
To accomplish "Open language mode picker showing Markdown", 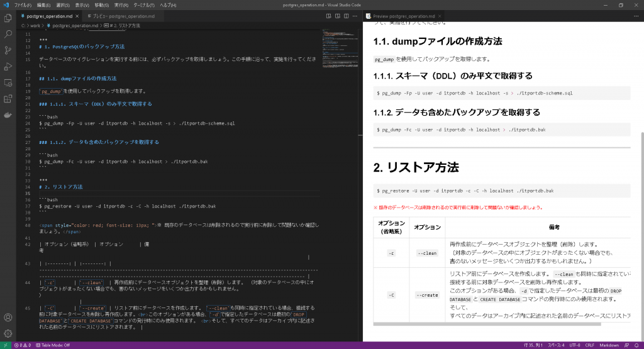I will click(609, 345).
